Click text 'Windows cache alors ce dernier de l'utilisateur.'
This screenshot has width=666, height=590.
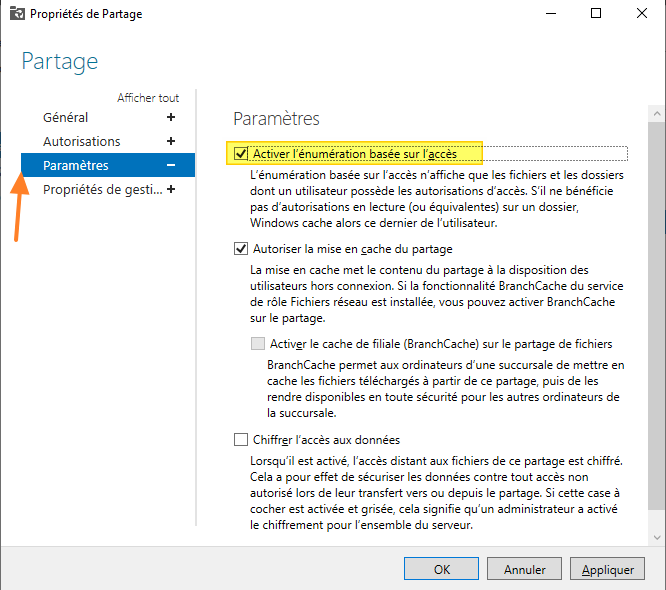click(373, 223)
